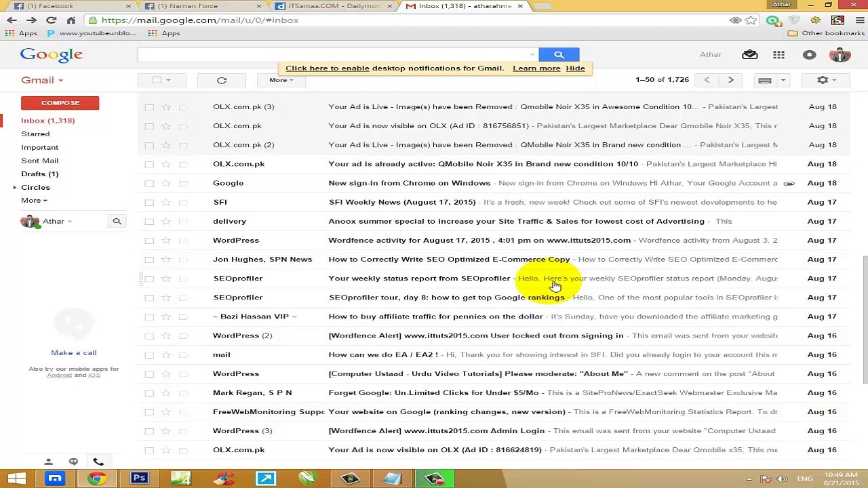
Task: Click the Make a call link
Action: tap(73, 352)
